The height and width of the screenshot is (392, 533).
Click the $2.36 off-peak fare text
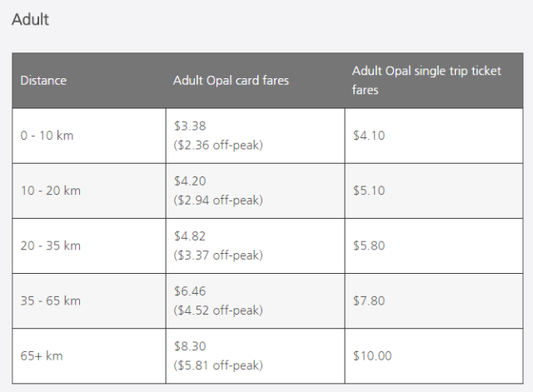coord(218,145)
